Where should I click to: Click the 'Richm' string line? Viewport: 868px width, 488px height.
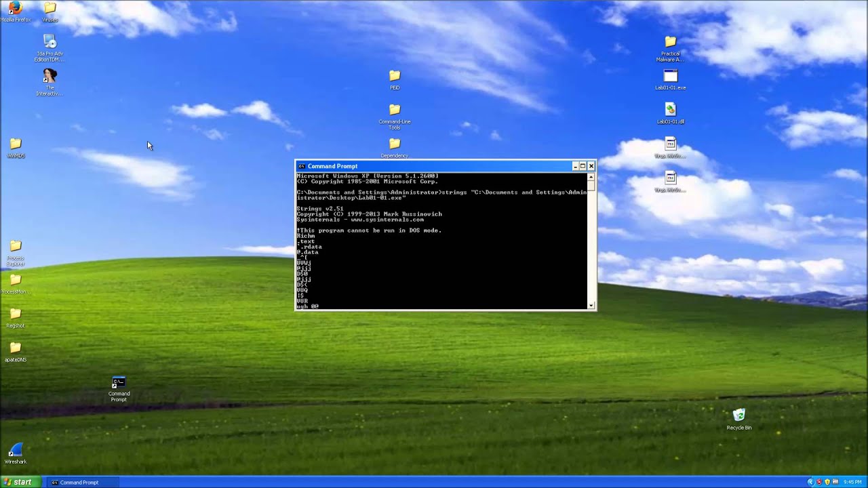coord(306,236)
